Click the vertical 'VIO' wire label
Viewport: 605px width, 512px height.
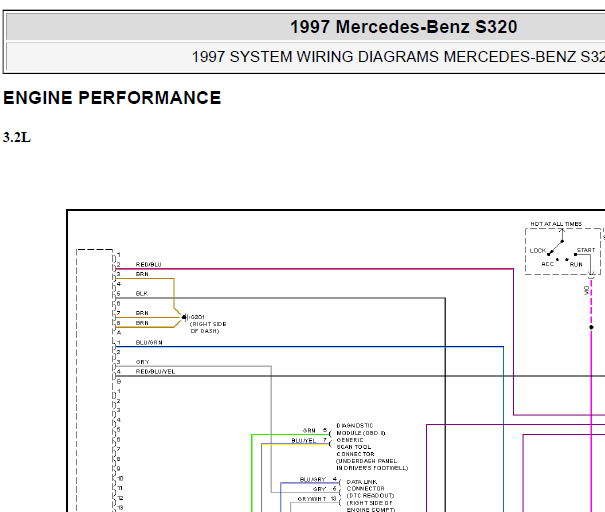click(x=586, y=291)
